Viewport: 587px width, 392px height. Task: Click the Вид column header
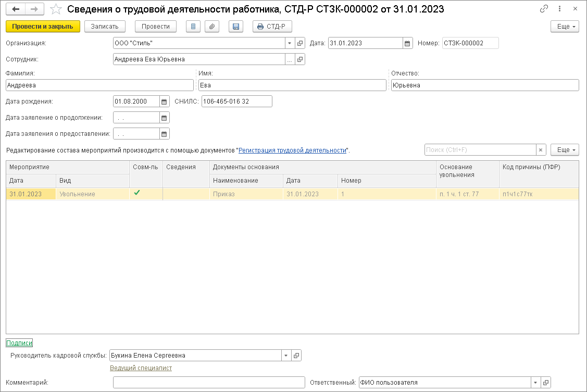[93, 181]
